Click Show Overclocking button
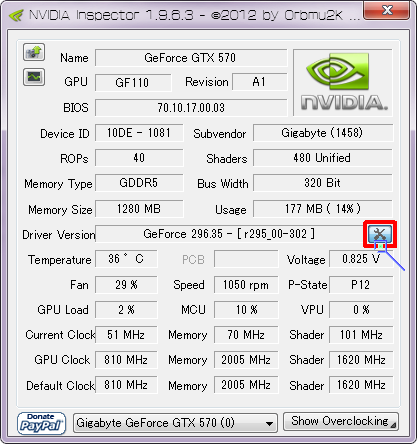Viewport: 417px width, 444px height. [341, 421]
